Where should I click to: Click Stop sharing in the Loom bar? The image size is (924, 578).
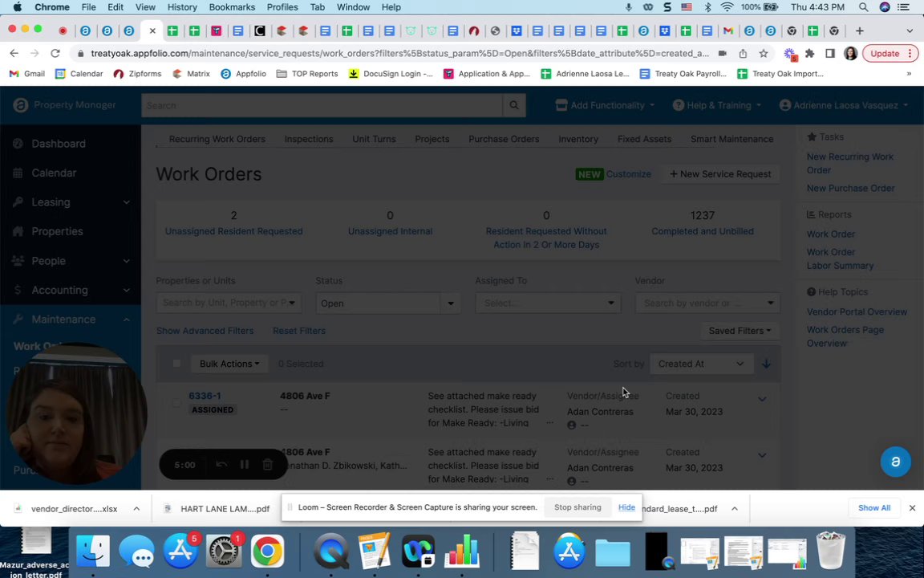pyautogui.click(x=577, y=507)
